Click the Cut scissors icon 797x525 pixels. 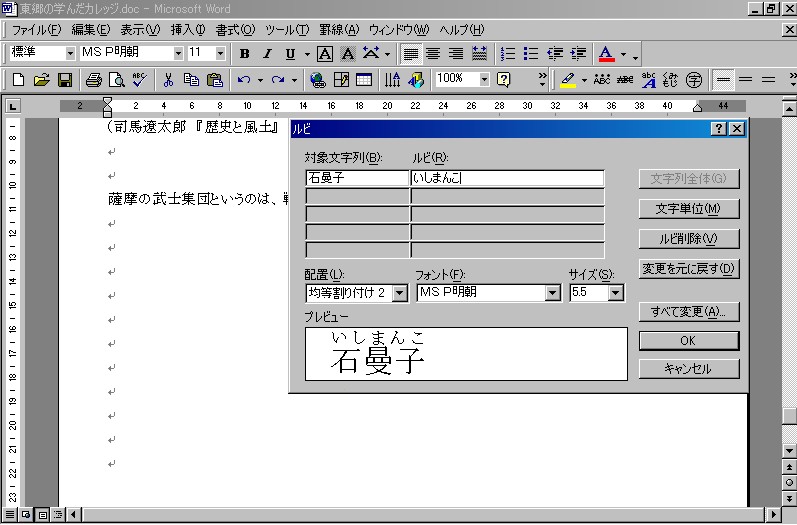pyautogui.click(x=168, y=80)
